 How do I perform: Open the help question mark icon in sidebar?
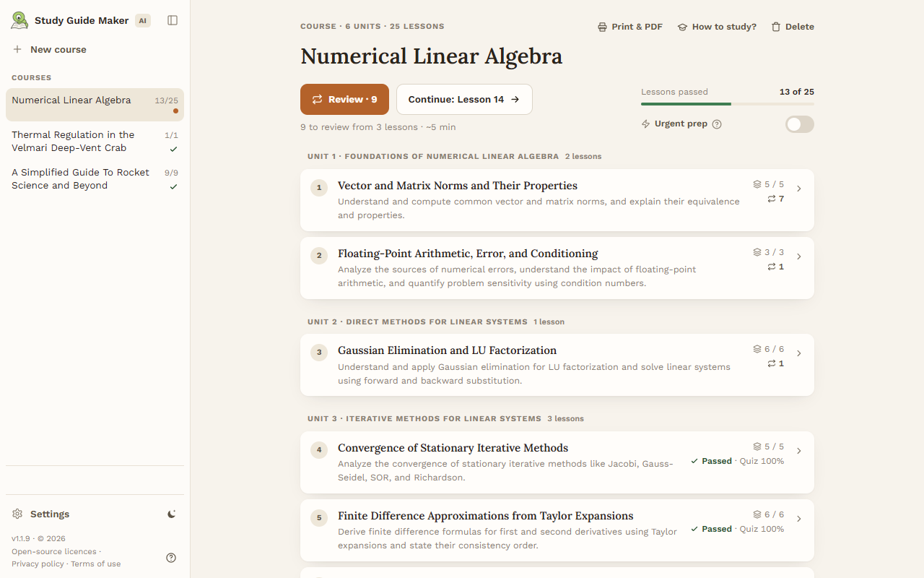(x=171, y=558)
